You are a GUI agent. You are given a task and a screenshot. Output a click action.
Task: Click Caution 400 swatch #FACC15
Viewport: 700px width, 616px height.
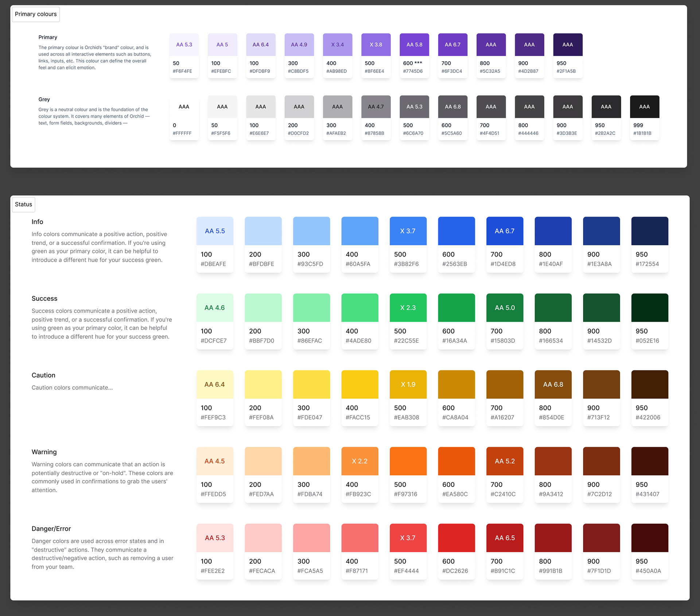[x=359, y=385]
